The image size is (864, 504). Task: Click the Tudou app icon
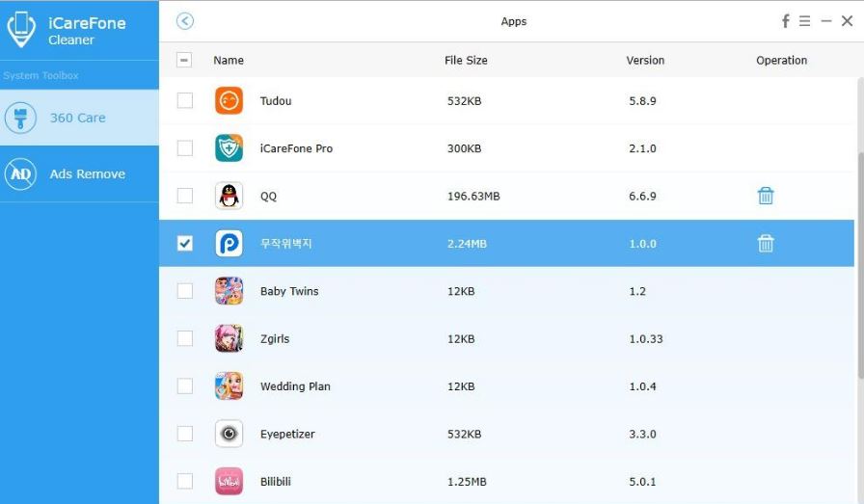pyautogui.click(x=229, y=100)
